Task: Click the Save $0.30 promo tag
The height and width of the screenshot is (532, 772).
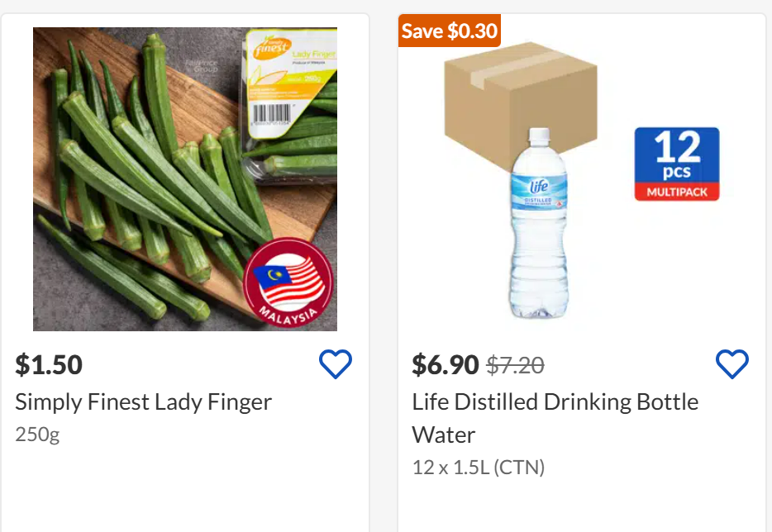Action: pyautogui.click(x=450, y=31)
